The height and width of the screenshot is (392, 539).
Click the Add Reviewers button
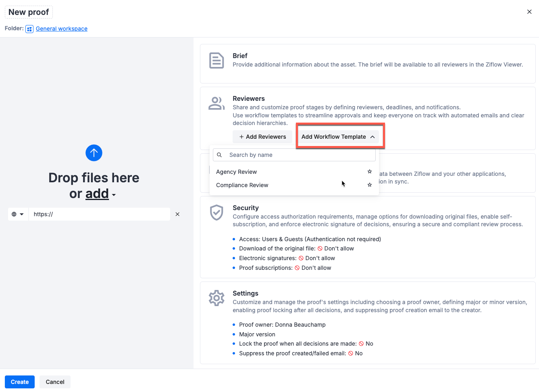(262, 137)
